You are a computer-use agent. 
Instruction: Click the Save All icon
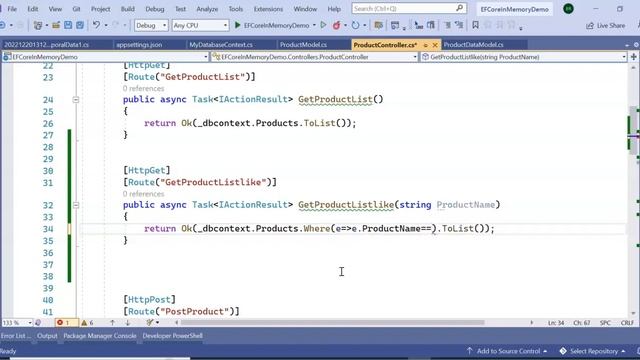tap(80, 25)
